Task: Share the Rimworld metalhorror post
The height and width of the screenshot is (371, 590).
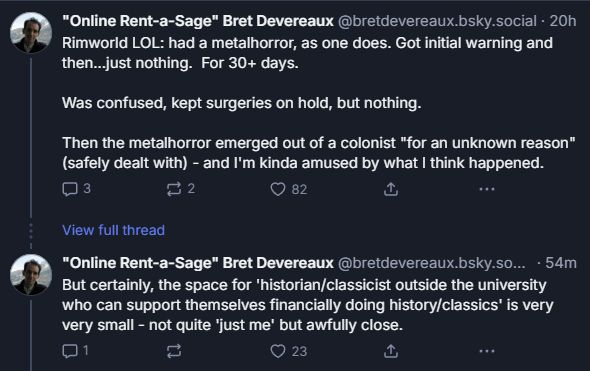Action: click(x=391, y=189)
